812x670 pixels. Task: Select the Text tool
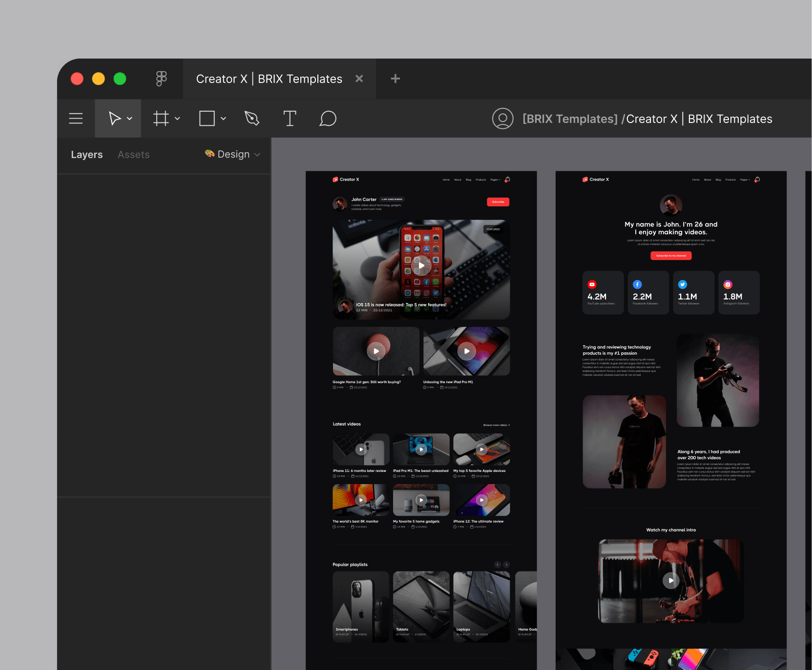290,119
